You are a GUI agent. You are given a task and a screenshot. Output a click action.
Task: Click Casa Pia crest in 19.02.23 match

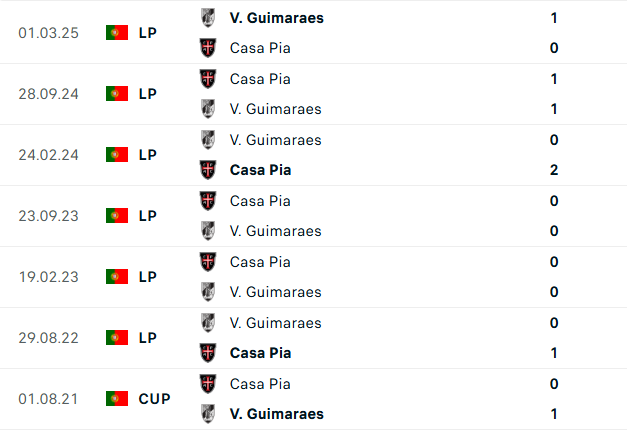click(208, 261)
